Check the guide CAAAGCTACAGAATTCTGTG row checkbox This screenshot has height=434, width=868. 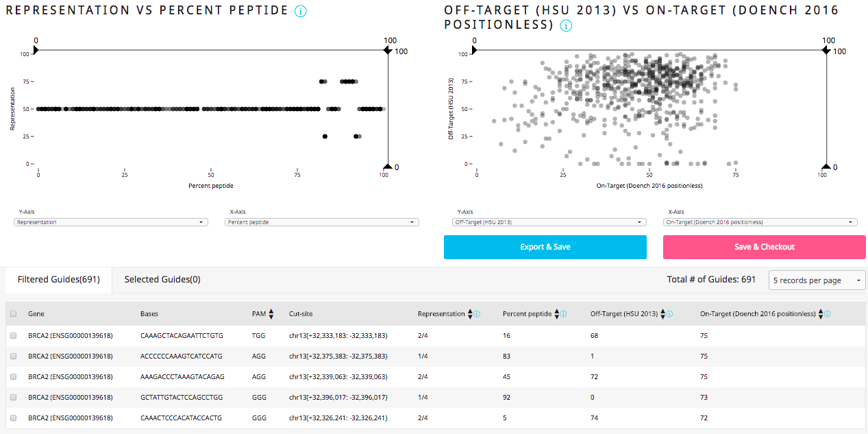14,336
